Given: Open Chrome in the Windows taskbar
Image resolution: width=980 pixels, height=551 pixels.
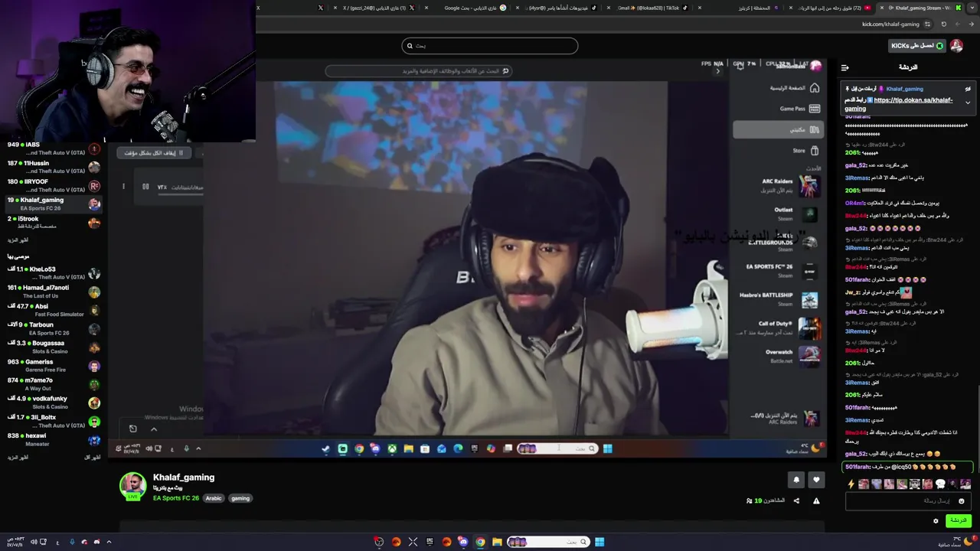Looking at the screenshot, I should 480,542.
